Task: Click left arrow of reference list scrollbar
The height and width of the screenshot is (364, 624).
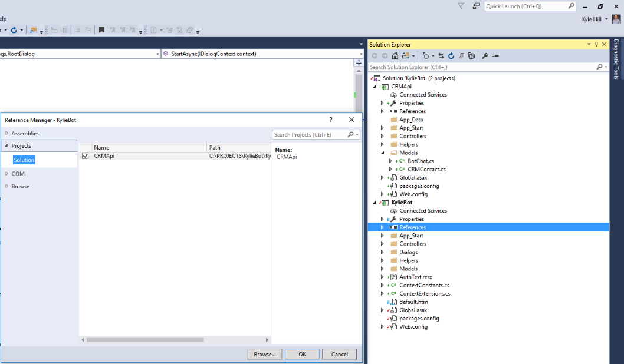Action: (x=83, y=340)
